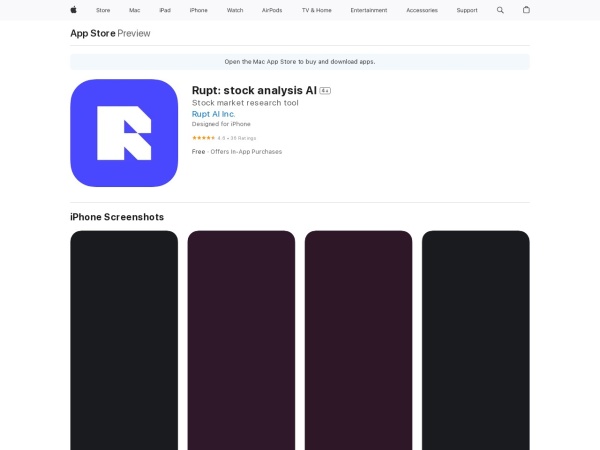Click the Rupt app icon
Screen dimensions: 600x450
click(x=124, y=133)
